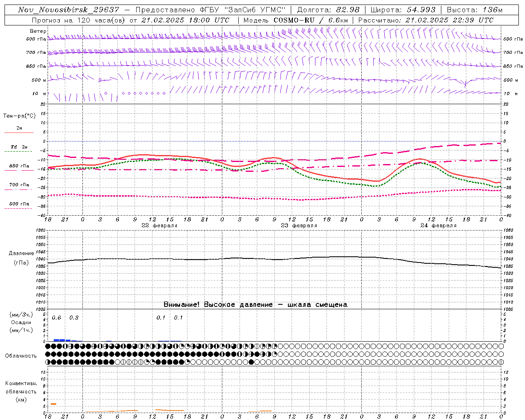Select the 850 гПа temperature legend entry

[x=19, y=168]
